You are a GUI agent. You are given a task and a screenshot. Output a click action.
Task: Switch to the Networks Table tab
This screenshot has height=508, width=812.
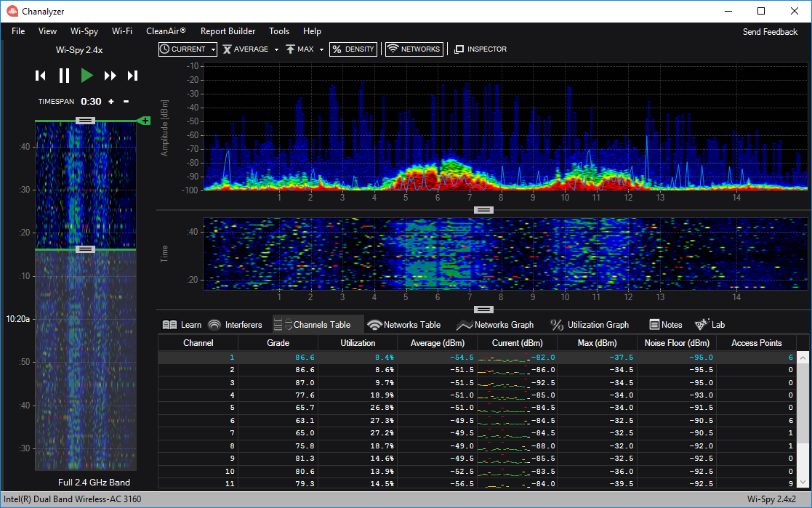pos(404,325)
